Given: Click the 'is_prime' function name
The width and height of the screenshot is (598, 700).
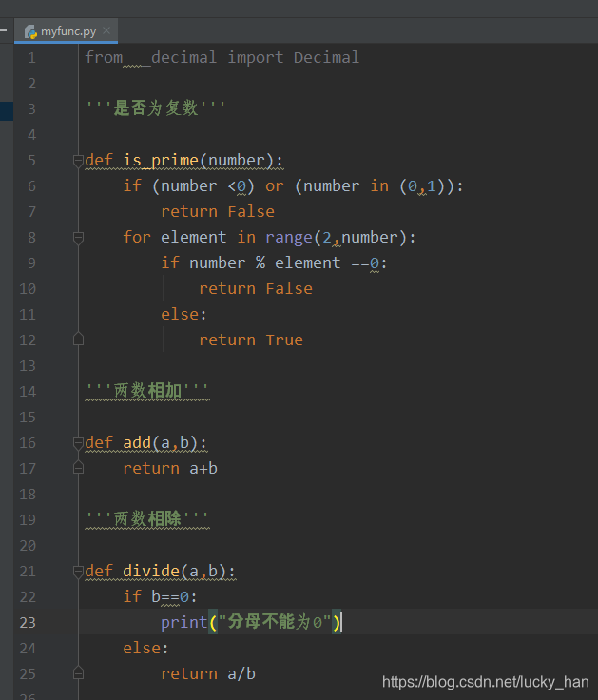Looking at the screenshot, I should coord(161,161).
